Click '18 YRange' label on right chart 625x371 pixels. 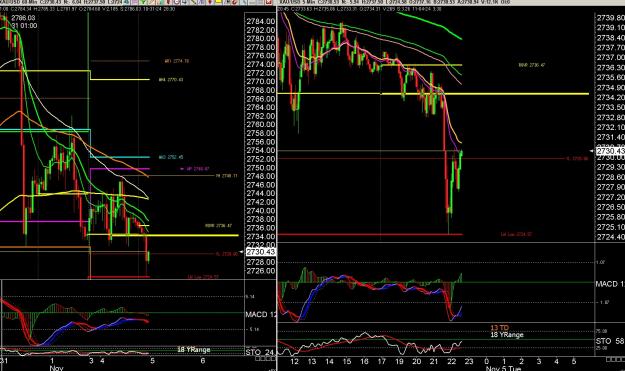(x=506, y=335)
